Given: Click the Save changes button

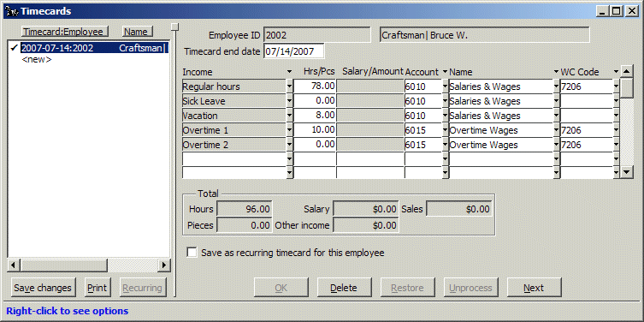Looking at the screenshot, I should tap(43, 288).
